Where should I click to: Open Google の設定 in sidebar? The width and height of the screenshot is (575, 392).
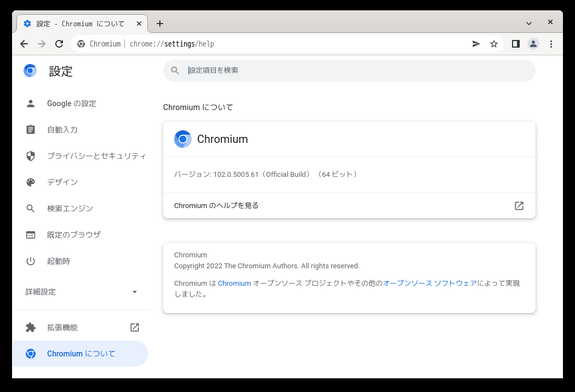[81, 104]
